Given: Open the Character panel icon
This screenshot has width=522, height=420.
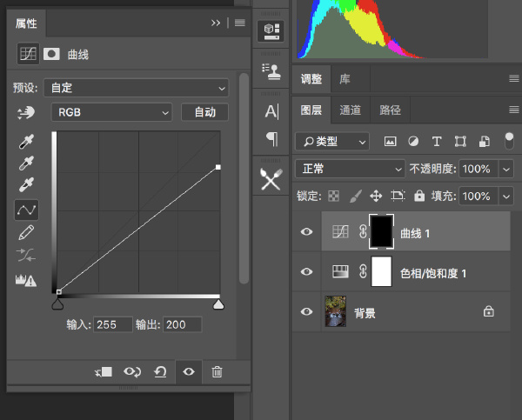Looking at the screenshot, I should (x=271, y=111).
